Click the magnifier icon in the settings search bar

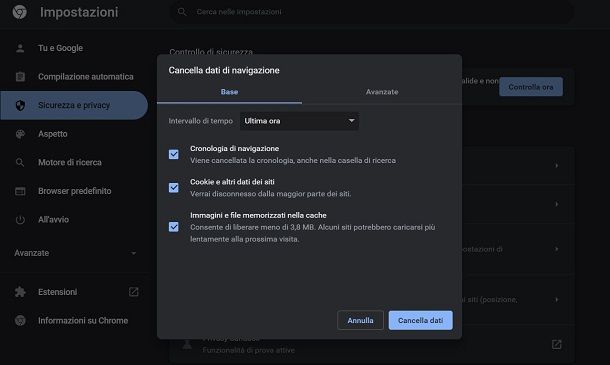[182, 12]
